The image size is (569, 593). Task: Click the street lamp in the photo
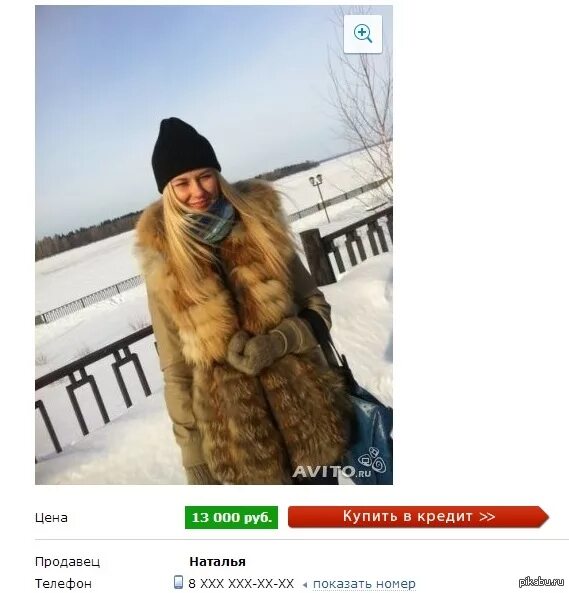(x=320, y=197)
